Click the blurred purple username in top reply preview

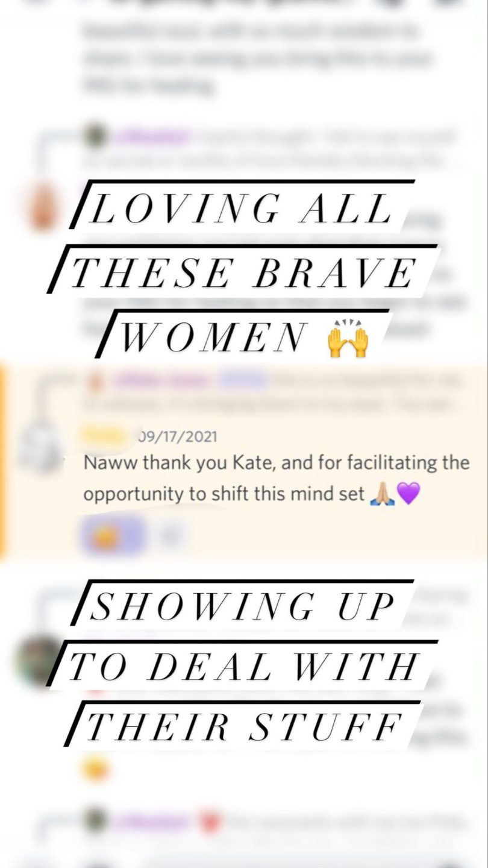pyautogui.click(x=154, y=137)
